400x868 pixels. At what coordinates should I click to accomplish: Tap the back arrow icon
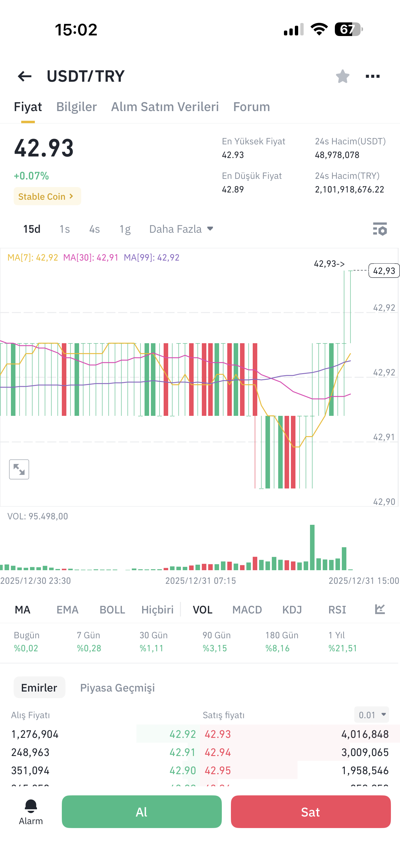(25, 76)
